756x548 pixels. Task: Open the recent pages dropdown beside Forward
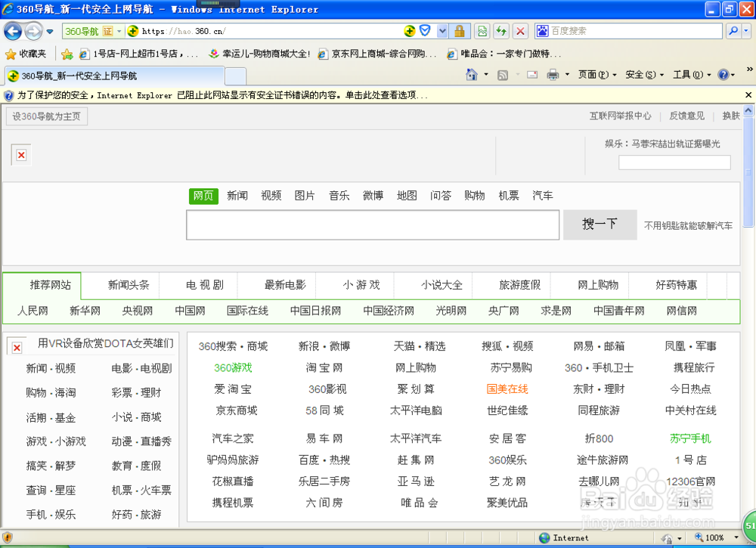[50, 32]
